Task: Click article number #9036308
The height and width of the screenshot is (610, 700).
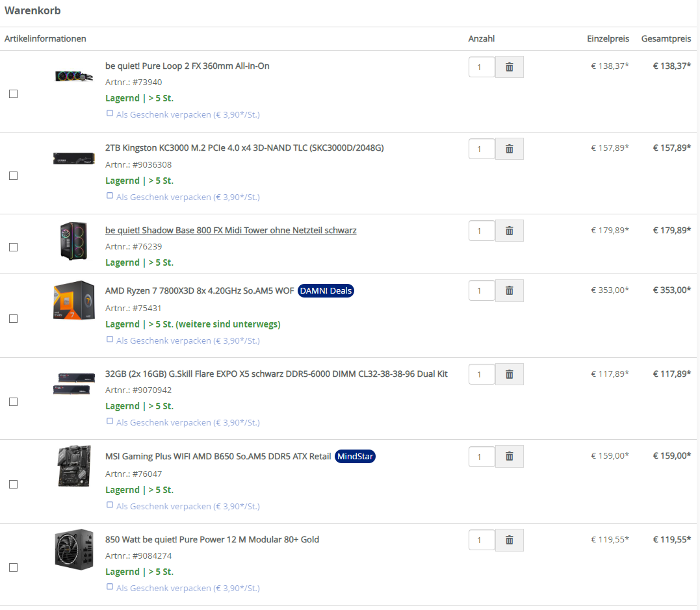Action: 152,164
